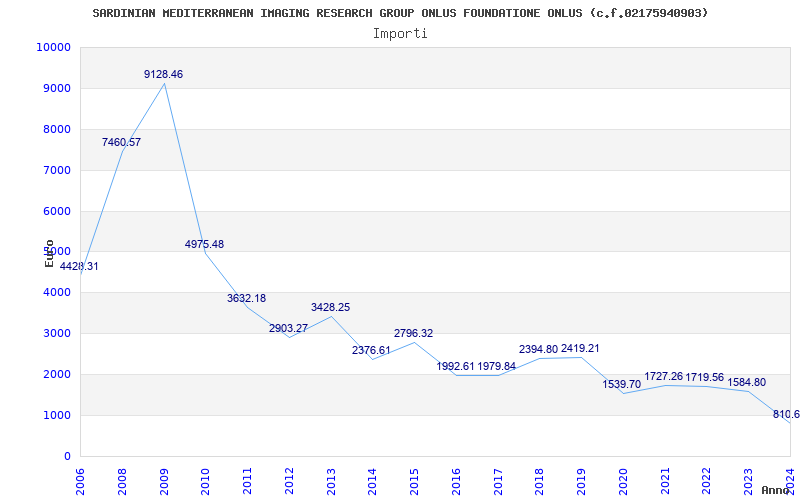
Task: Click the x-axis year 2008
Action: point(122,481)
